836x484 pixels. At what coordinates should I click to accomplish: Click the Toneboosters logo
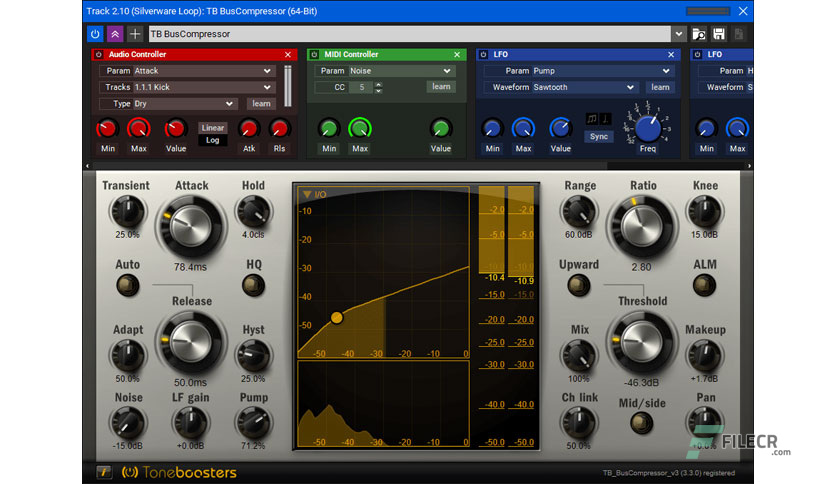(x=179, y=472)
